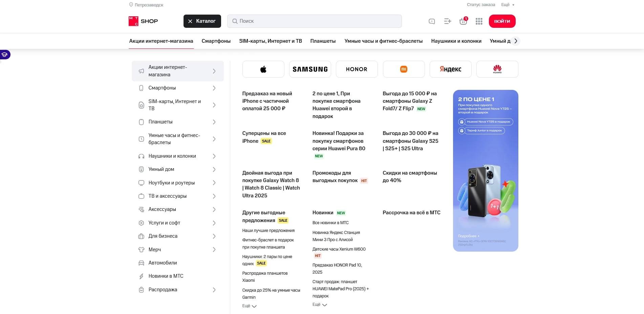Screen dimensions: 644x314
Task: Open Наушники и колонки in top menu
Action: tap(456, 41)
